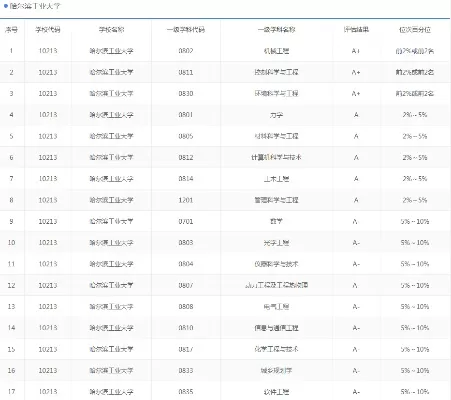This screenshot has width=451, height=400.
Task: Click the 光学工程 subject name
Action: (276, 243)
